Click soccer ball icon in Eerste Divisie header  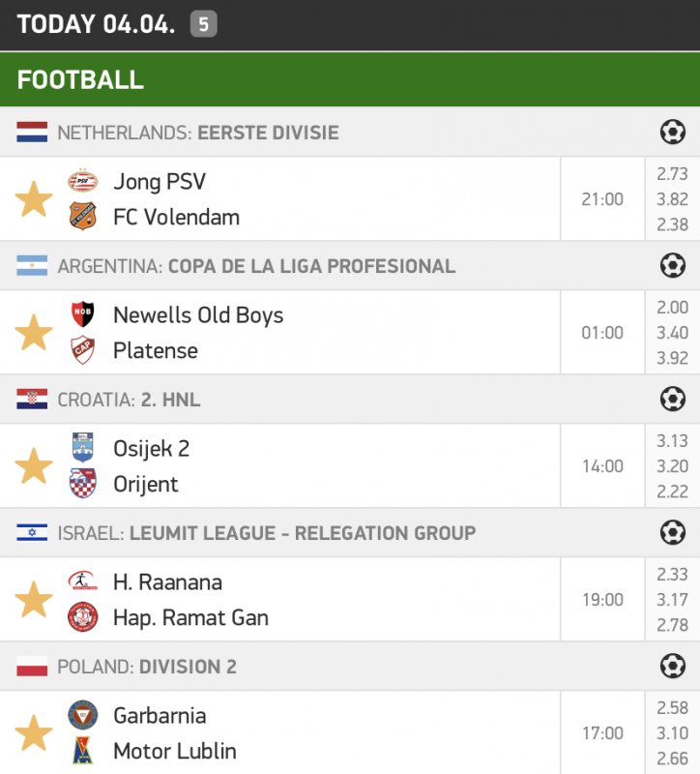click(672, 132)
